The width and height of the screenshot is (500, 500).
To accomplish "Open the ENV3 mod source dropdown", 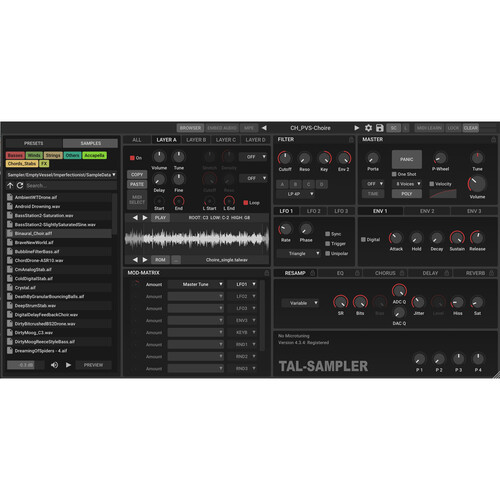I will click(242, 320).
